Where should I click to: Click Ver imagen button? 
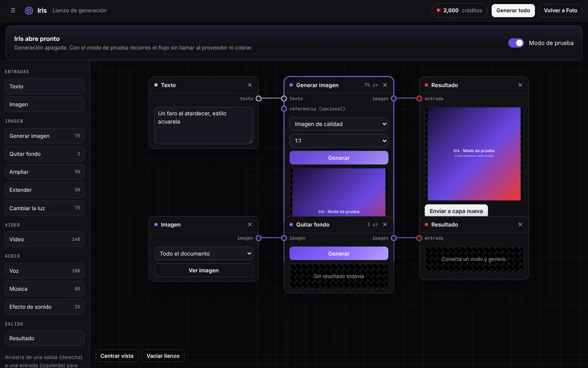coord(204,270)
